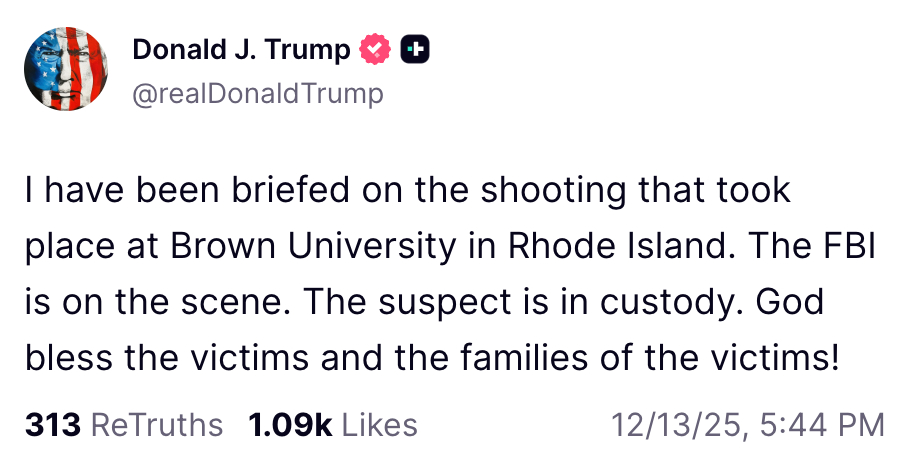This screenshot has height=470, width=914.
Task: Click the final line "bless the victims"
Action: 430,356
